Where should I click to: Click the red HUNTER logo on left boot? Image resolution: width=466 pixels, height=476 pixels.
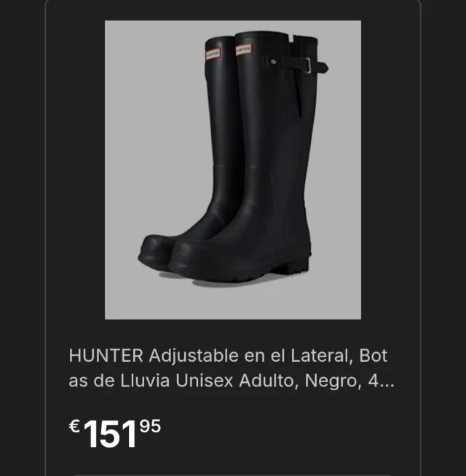213,54
